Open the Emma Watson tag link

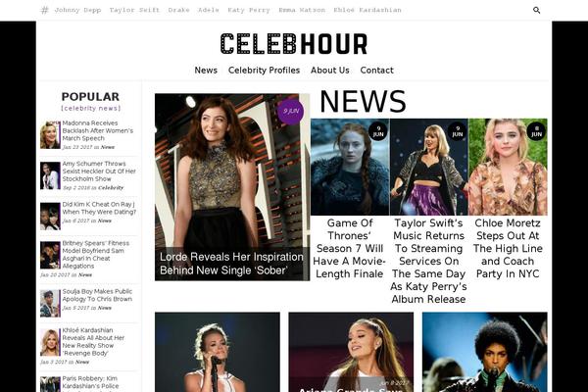302,10
